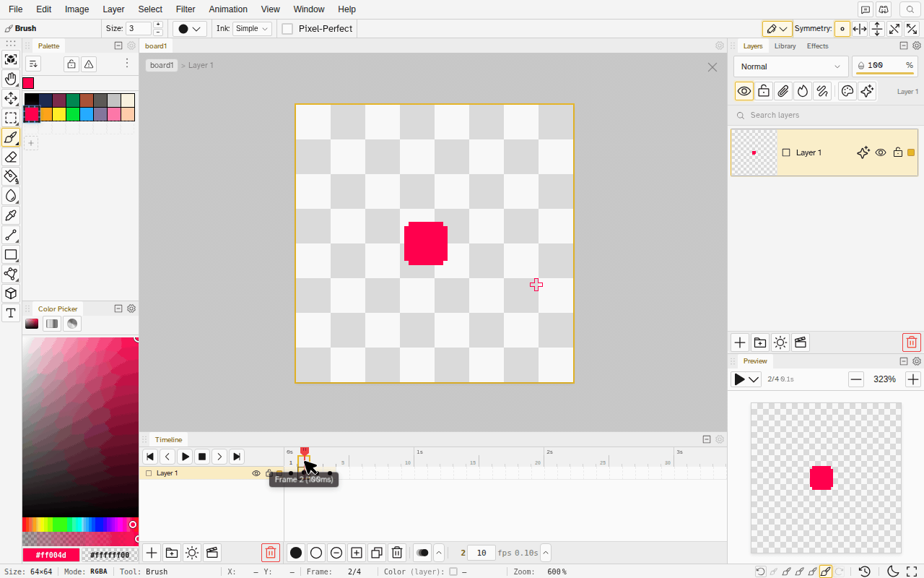The image size is (924, 578).
Task: Expand the brush shape dropdown next to Size
Action: [x=190, y=29]
